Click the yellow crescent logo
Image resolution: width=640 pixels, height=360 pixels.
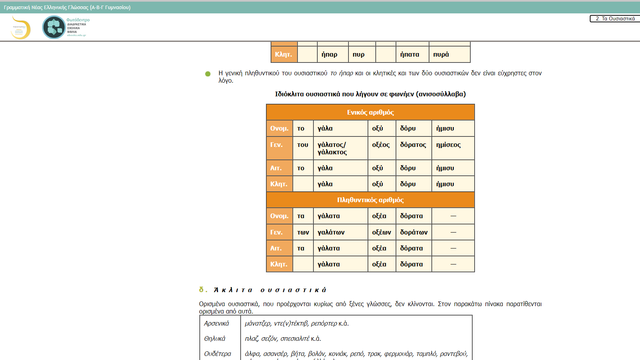(20, 27)
